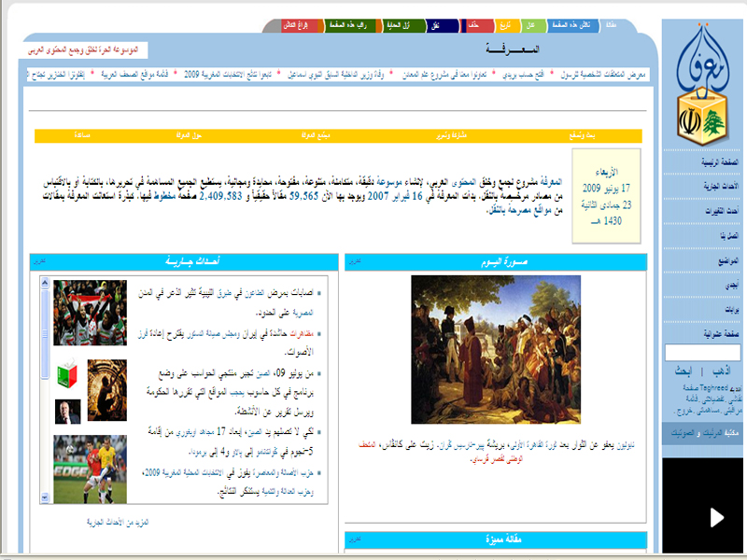This screenshot has width=747, height=560.
Task: Open the more current events link below news box
Action: [118, 523]
